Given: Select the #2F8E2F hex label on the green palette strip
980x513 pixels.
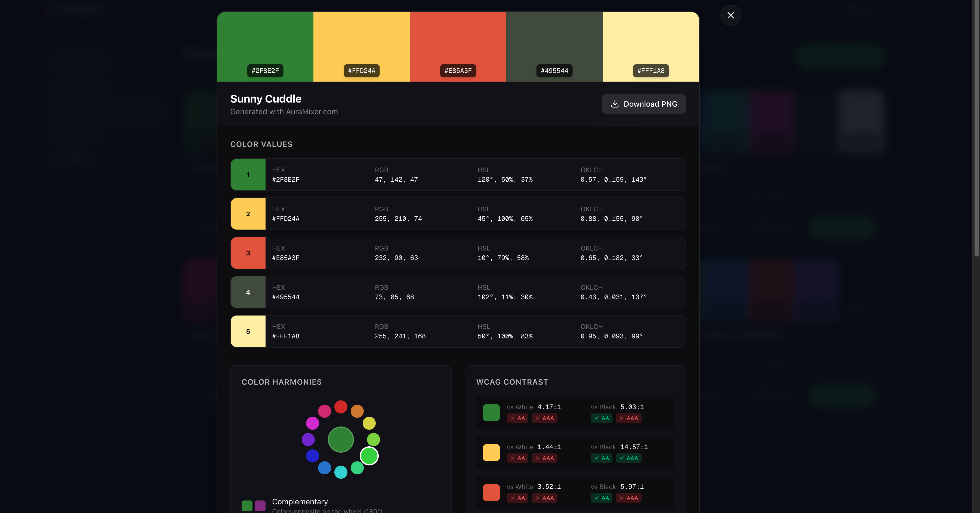Looking at the screenshot, I should pos(265,71).
